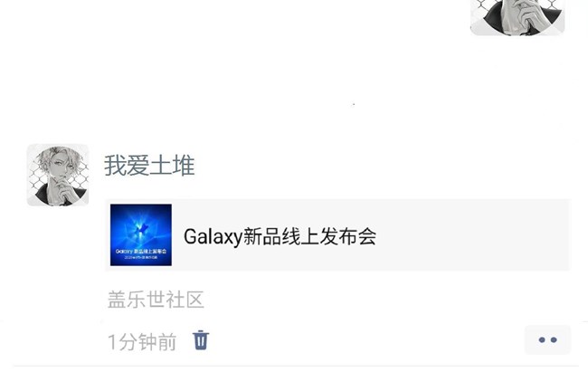Open the two-dot like and comment menu
The image size is (588, 372).
(x=547, y=340)
